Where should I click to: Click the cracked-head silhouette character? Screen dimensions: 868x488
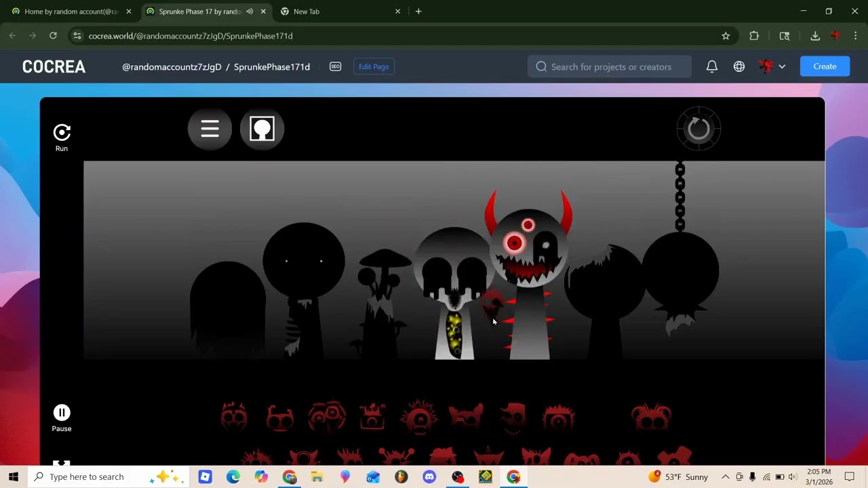tap(604, 302)
